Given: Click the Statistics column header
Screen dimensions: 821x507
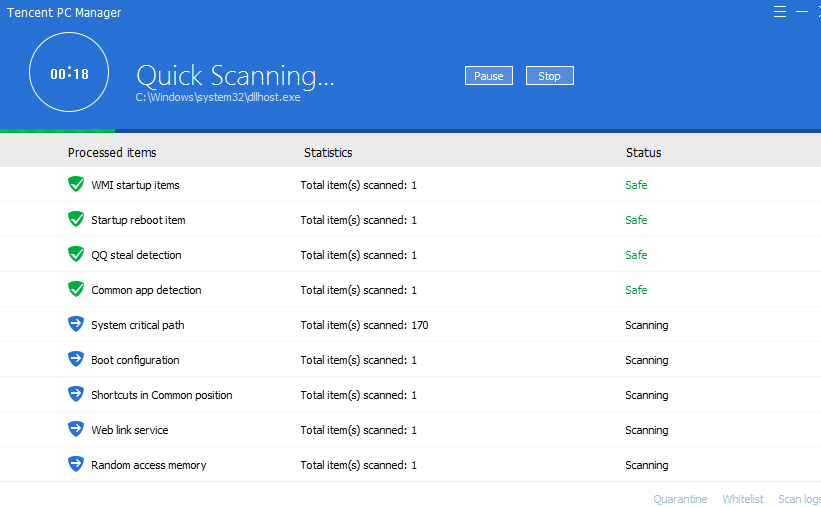Looking at the screenshot, I should click(328, 152).
